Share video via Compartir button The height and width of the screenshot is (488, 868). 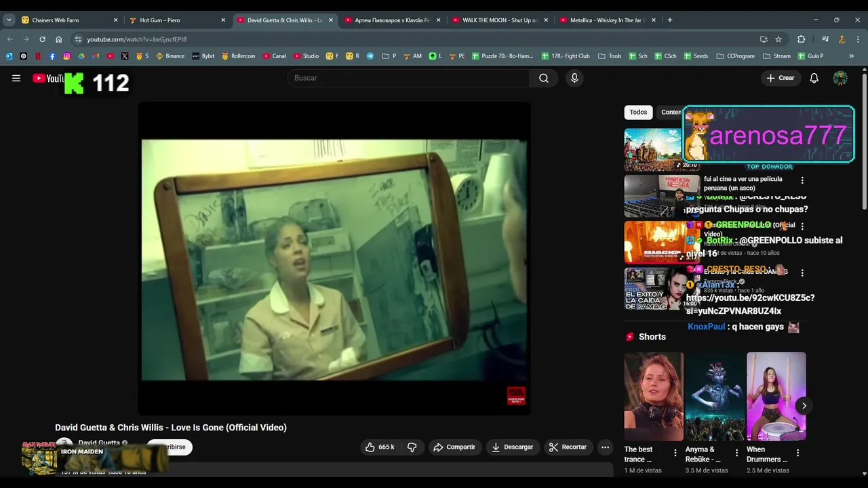point(454,447)
